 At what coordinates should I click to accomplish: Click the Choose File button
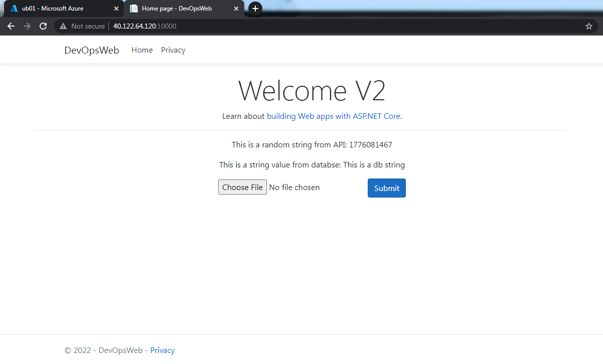[242, 188]
